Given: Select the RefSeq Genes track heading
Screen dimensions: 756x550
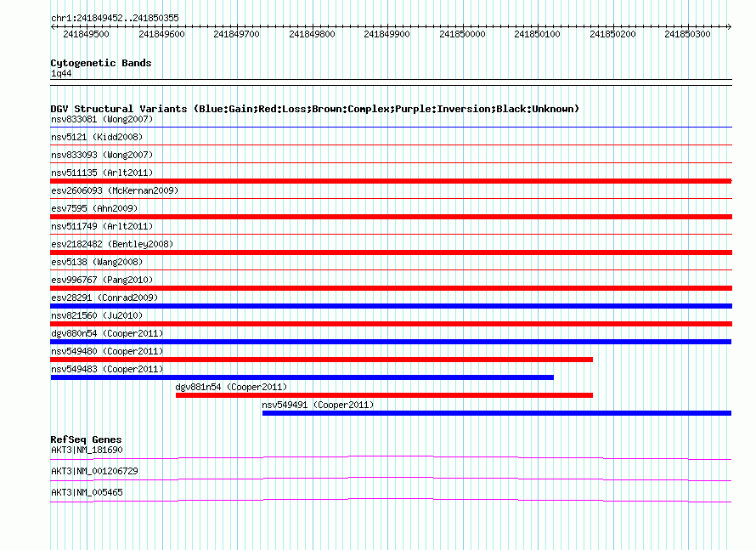Looking at the screenshot, I should (86, 439).
